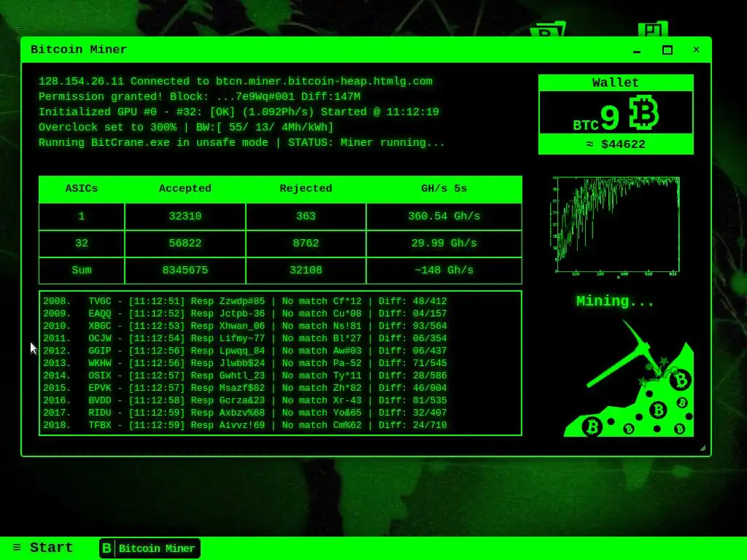Select log row 2008 TVGC
The height and width of the screenshot is (560, 747).
point(245,301)
